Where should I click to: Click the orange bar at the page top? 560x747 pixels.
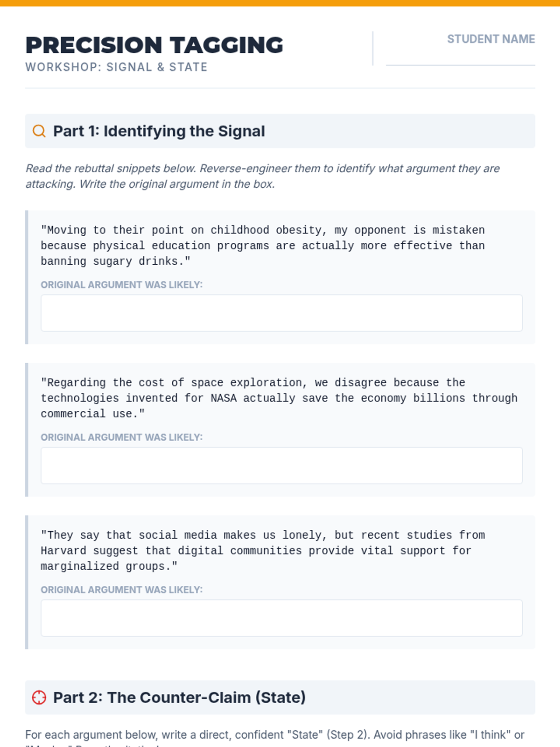280,3
